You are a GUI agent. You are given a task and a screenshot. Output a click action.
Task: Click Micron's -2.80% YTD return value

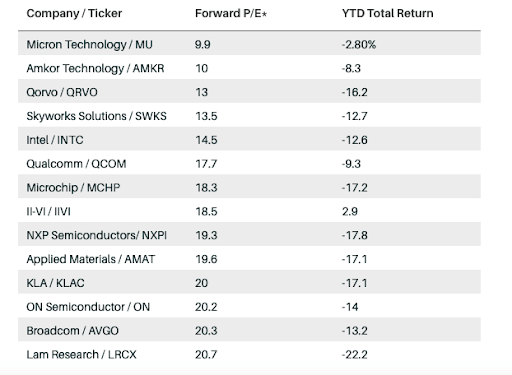[359, 44]
